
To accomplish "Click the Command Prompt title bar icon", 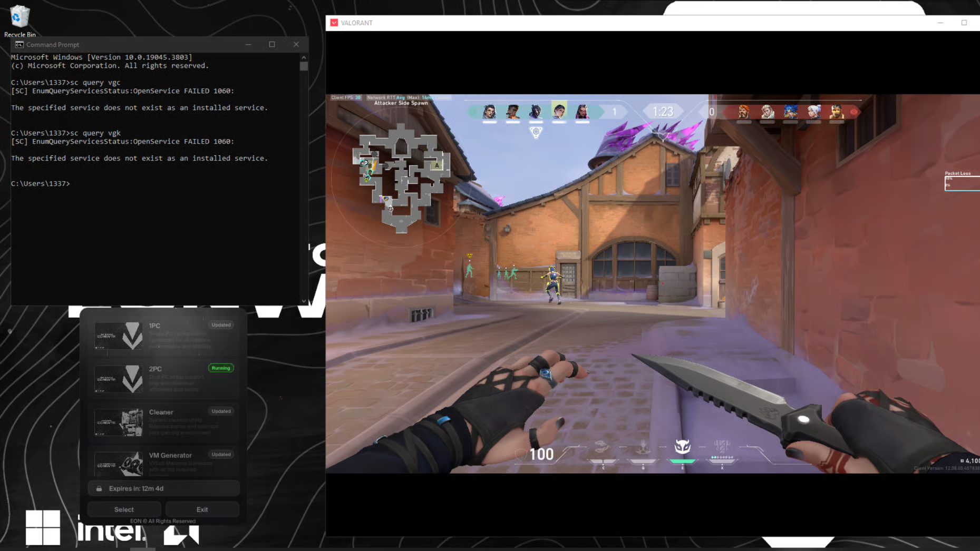I will 20,45.
